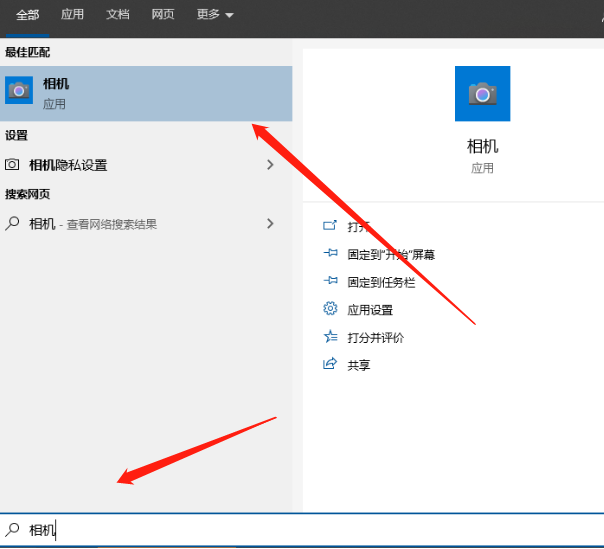Click the 最佳匹配 section heading
604x549 pixels.
[x=27, y=52]
